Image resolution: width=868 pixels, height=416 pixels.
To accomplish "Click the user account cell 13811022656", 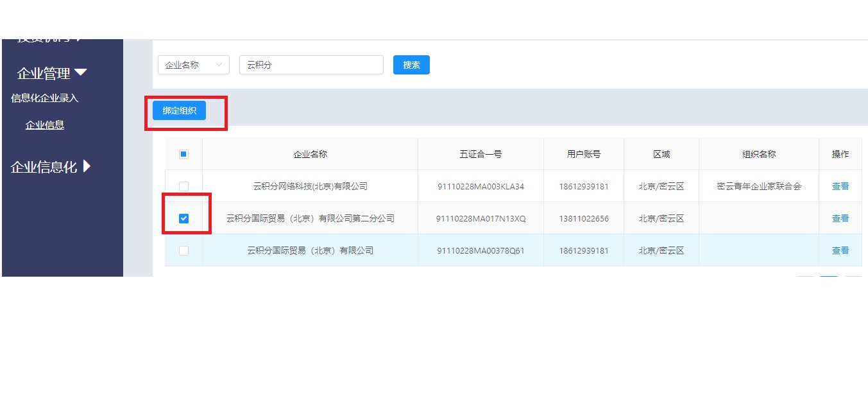I will [583, 218].
